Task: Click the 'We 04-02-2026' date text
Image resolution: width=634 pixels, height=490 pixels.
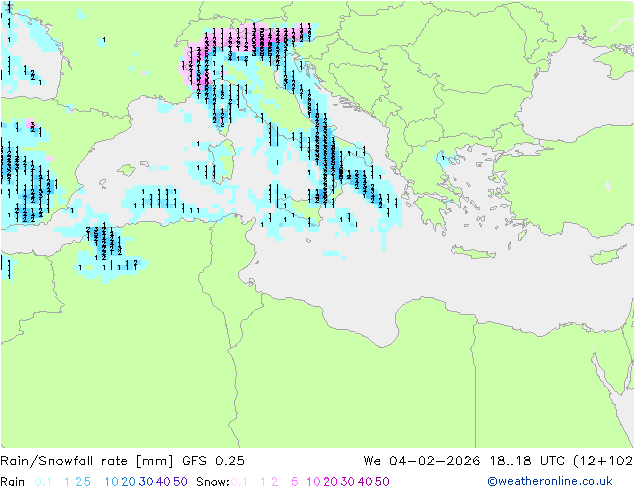Action: pos(422,461)
